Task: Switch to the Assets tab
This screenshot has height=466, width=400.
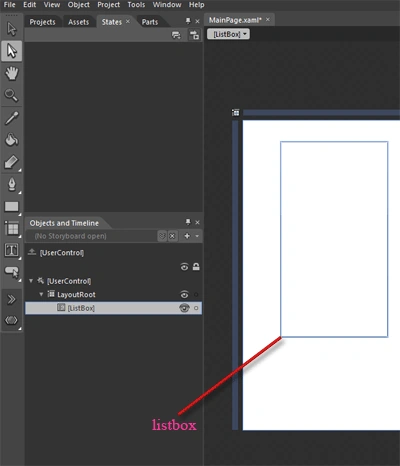Action: coord(78,22)
